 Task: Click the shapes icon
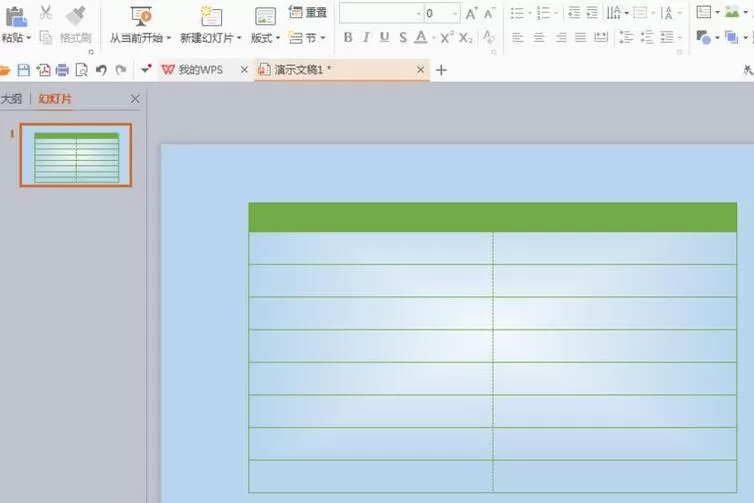(704, 38)
